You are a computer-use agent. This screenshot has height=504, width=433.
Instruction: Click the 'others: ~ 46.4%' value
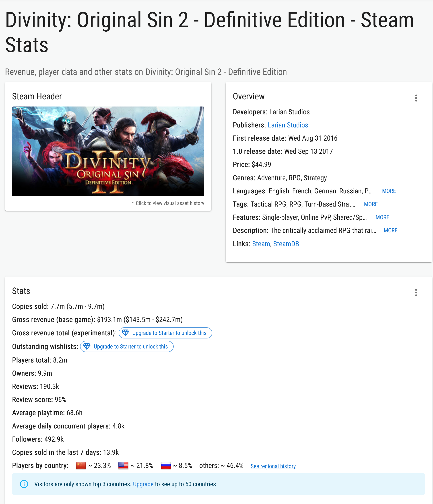(x=221, y=466)
